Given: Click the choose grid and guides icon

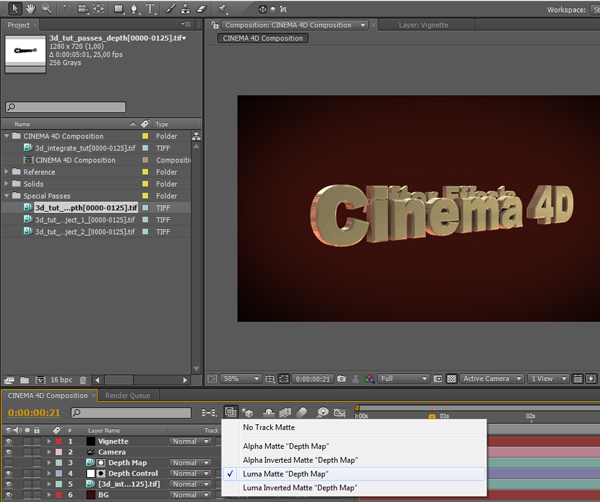Looking at the screenshot, I should 270,379.
